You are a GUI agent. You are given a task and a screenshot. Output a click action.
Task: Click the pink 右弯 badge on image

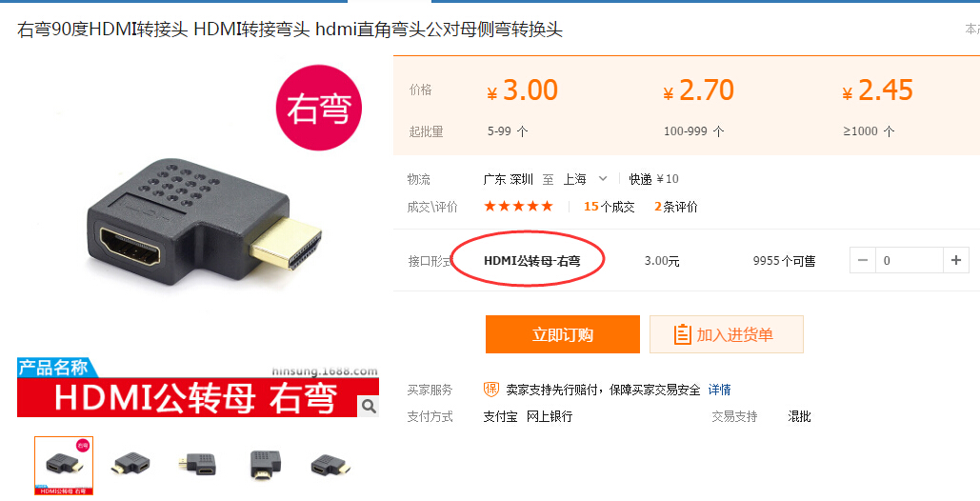(319, 108)
